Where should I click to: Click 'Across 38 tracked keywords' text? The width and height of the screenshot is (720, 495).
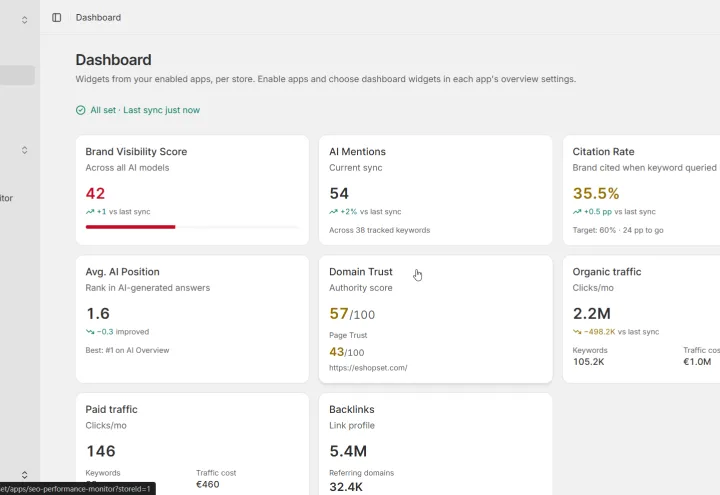coord(379,230)
